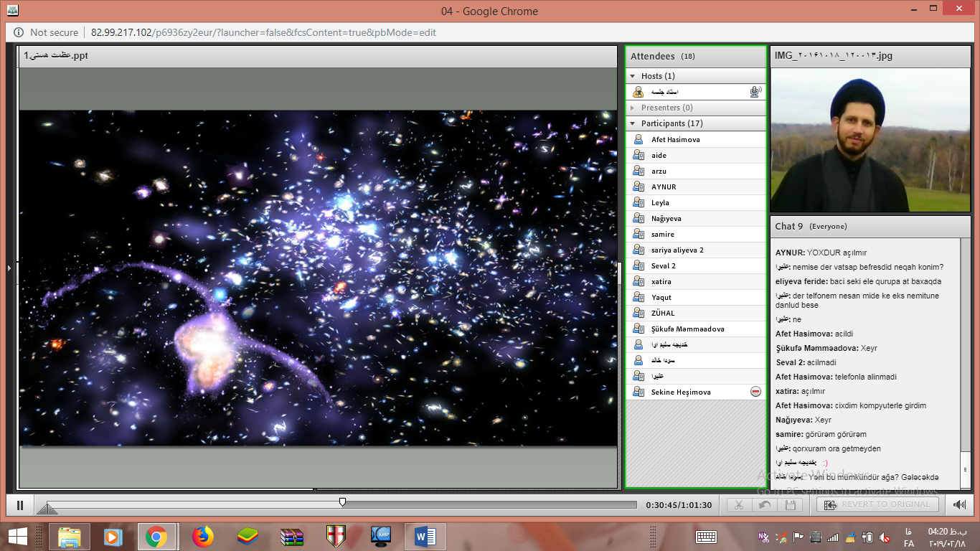Click the Chat 9 (Everyone) header

pyautogui.click(x=870, y=226)
